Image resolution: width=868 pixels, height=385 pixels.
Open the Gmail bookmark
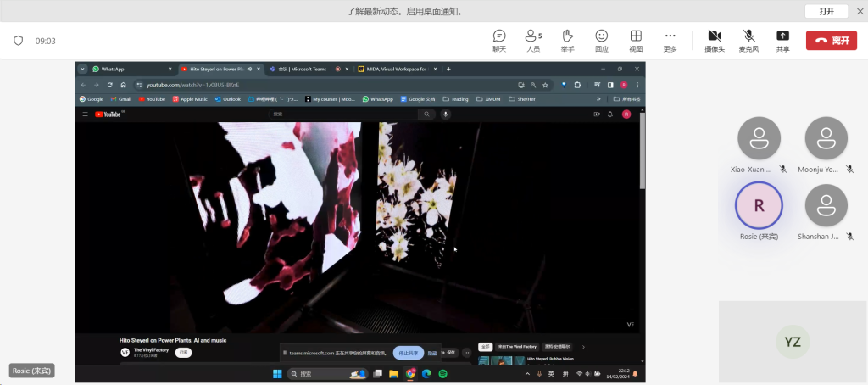[120, 99]
